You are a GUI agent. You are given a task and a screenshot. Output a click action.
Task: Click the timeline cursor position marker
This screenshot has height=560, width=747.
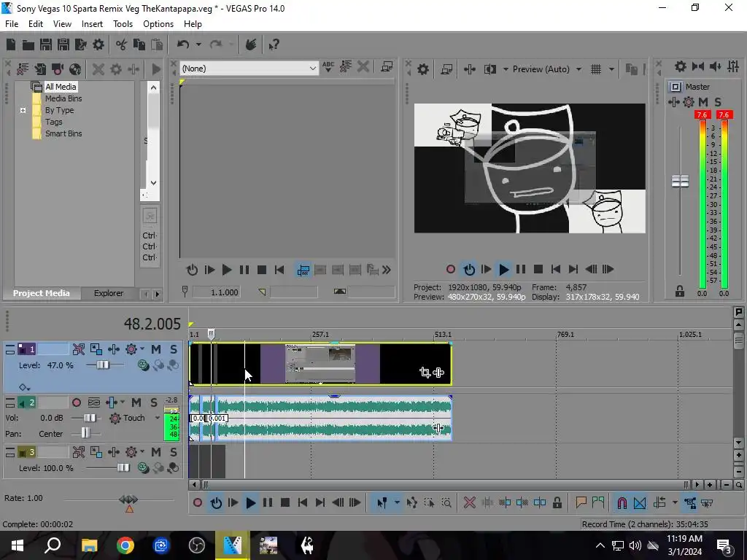[x=211, y=334]
